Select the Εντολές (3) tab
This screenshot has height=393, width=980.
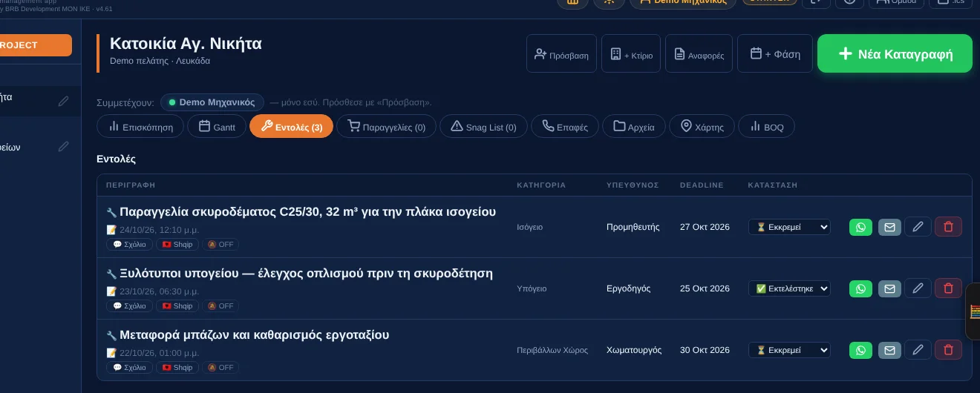(291, 127)
